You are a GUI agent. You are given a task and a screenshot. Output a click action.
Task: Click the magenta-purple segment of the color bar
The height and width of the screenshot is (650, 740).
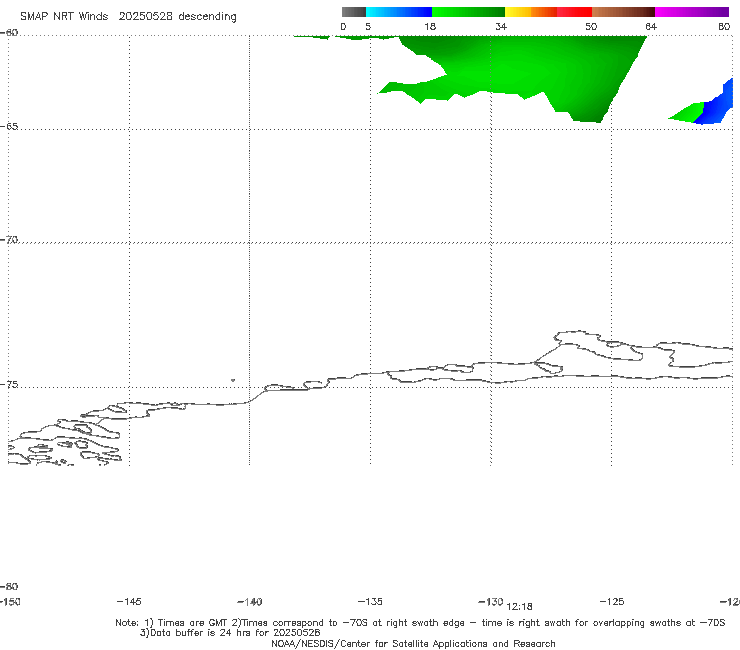tap(692, 12)
